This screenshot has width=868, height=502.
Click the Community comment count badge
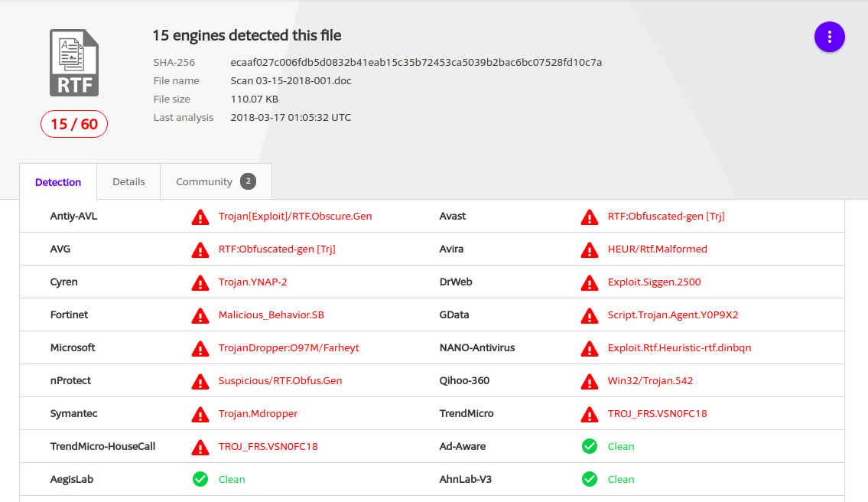tap(248, 181)
